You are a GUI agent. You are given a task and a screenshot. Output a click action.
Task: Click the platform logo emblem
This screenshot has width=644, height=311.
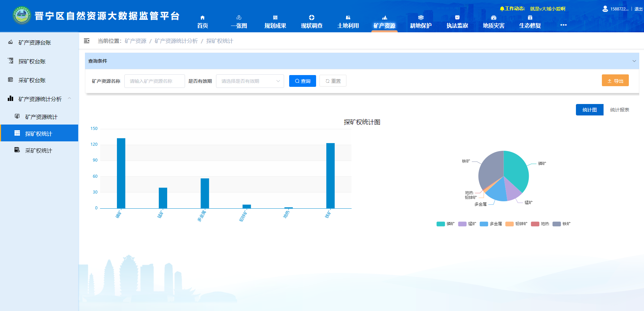(22, 15)
